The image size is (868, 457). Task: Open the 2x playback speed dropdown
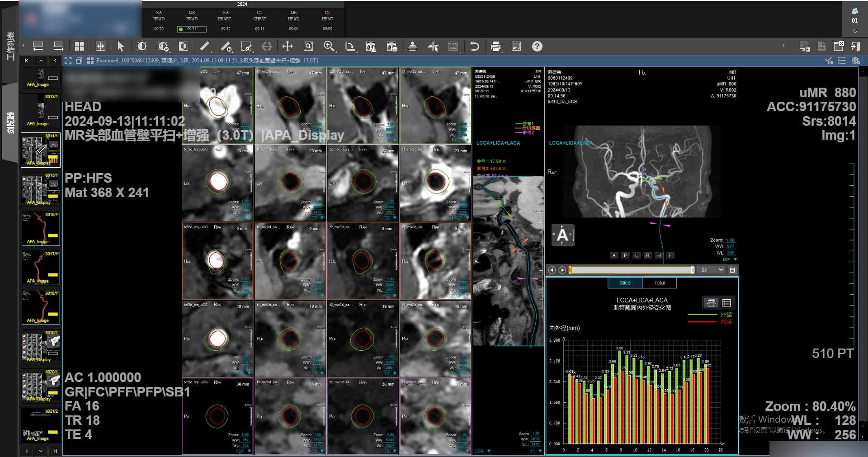click(x=721, y=270)
